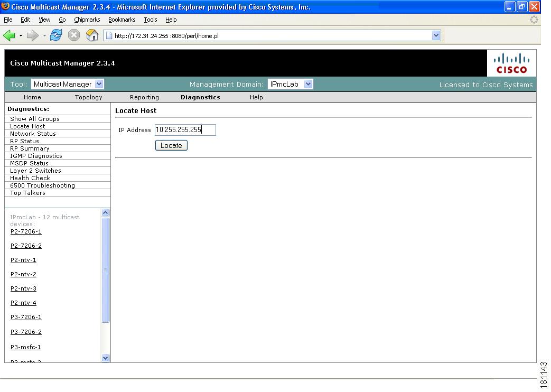Viewport: 551px width, 392px height.
Task: Reload the page with the refresh icon
Action: 56,35
